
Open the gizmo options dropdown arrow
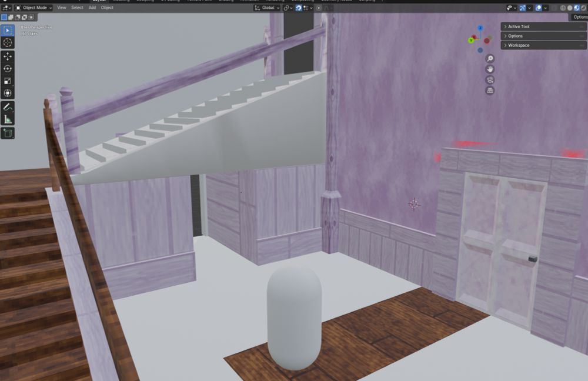point(530,8)
